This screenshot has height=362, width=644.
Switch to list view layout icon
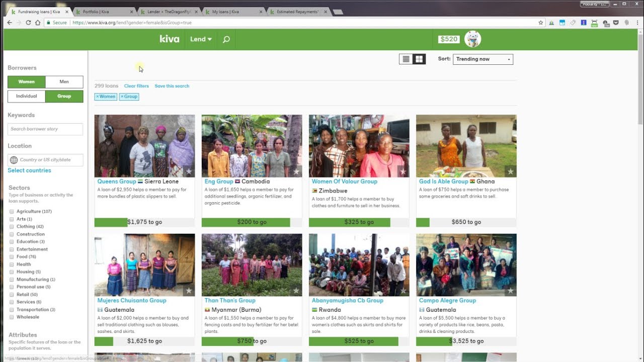pyautogui.click(x=406, y=59)
